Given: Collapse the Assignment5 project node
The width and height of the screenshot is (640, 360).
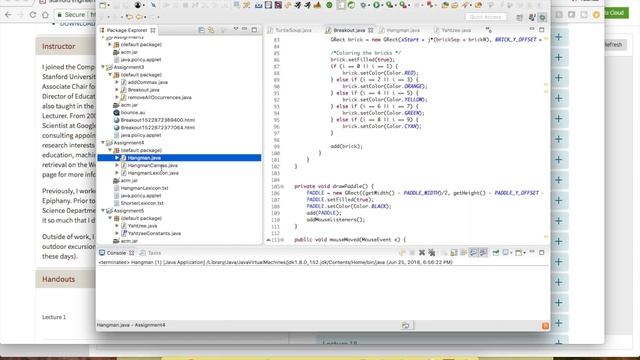Looking at the screenshot, I should [x=103, y=210].
